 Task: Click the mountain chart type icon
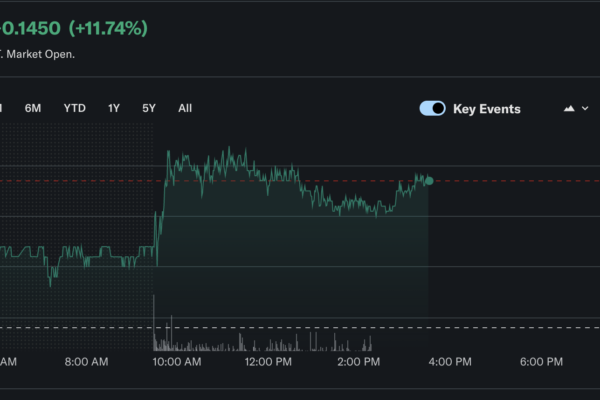tap(569, 109)
